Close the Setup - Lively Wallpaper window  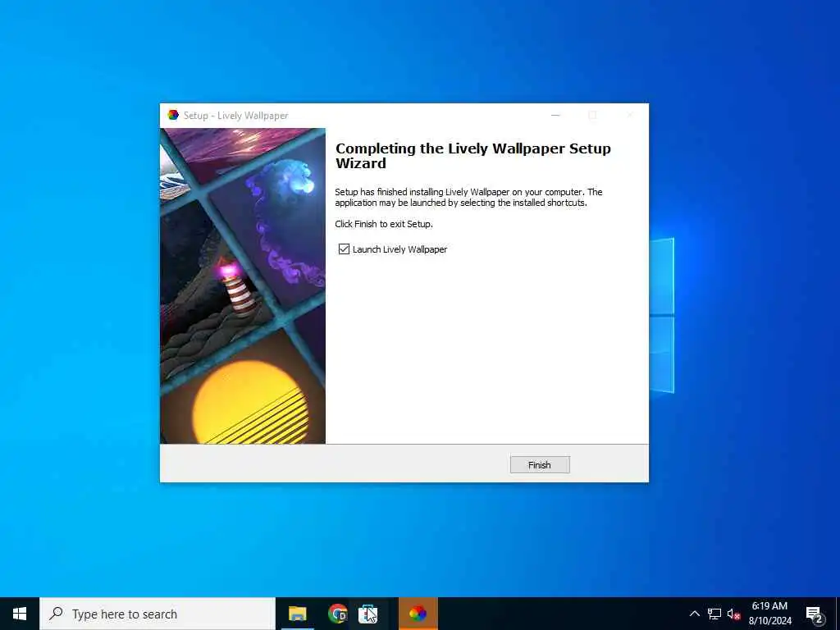click(x=630, y=115)
